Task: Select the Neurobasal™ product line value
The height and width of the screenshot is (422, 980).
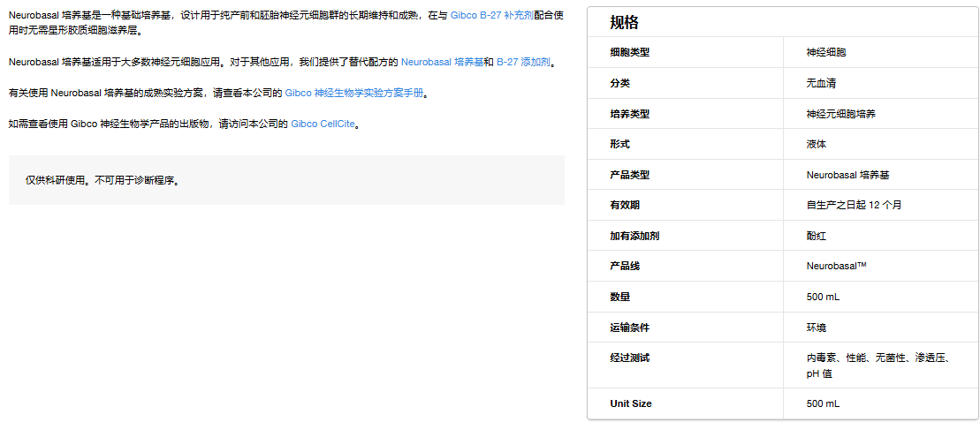Action: pos(836,267)
